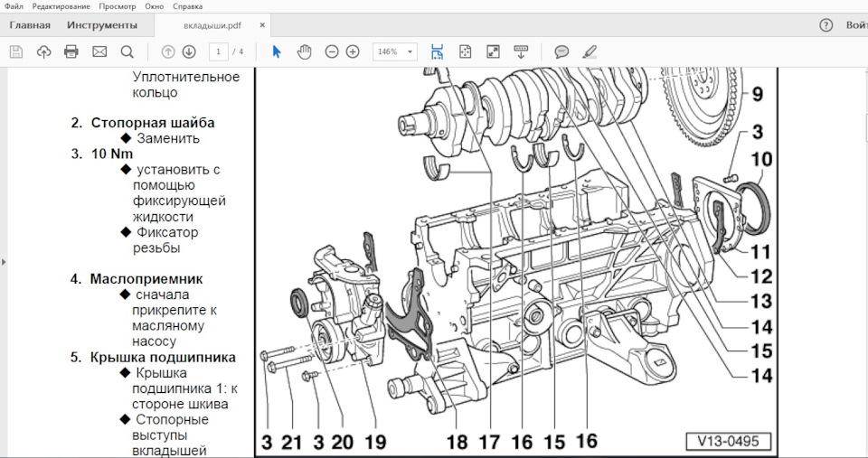868x458 pixels.
Task: Zoom in with plus button
Action: tap(353, 52)
